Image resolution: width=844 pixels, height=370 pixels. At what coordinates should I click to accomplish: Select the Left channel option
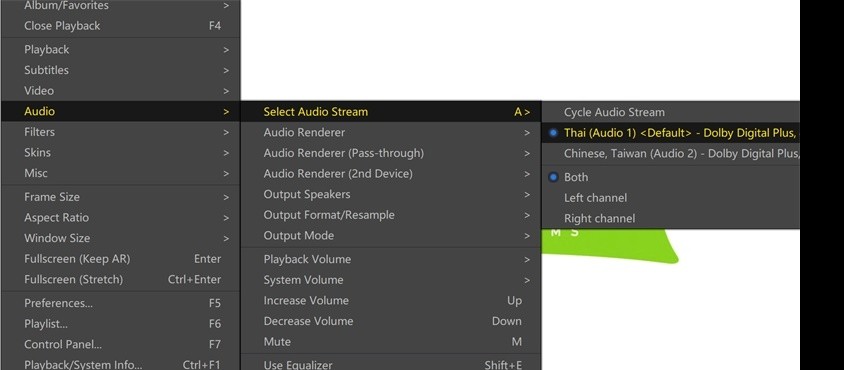point(671,198)
